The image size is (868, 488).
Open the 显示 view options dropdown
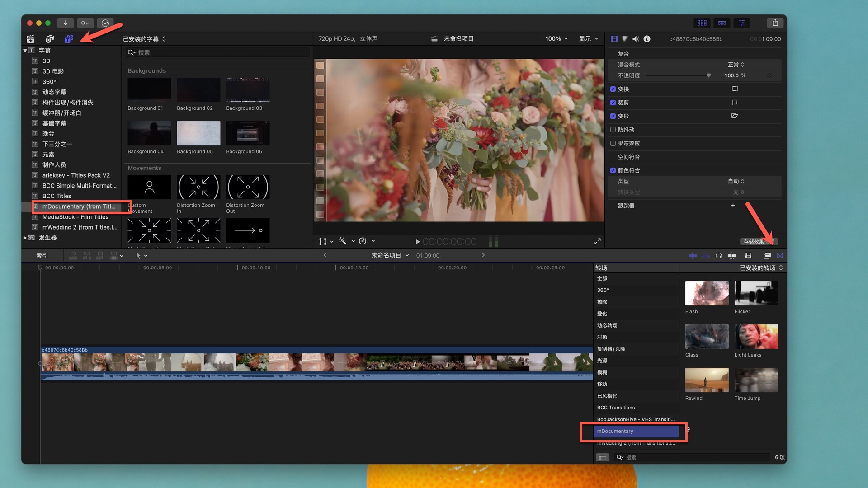(589, 39)
